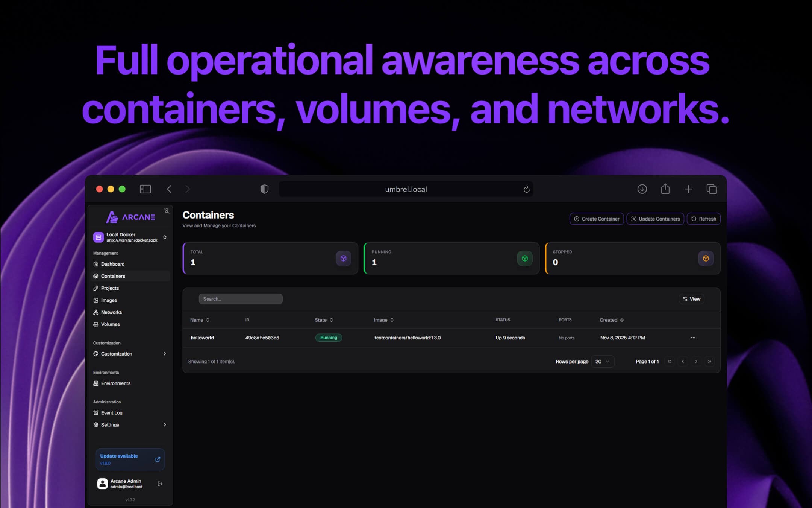Expand the Settings submenu chevron

click(165, 425)
